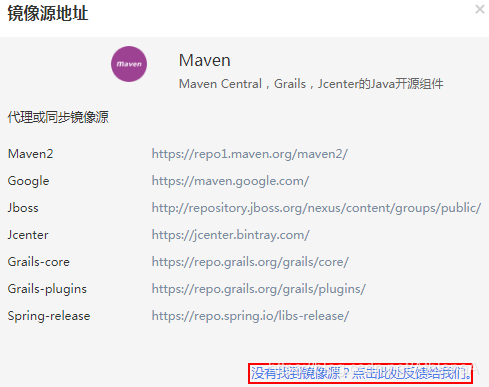Select the Google maven URL

click(x=230, y=181)
